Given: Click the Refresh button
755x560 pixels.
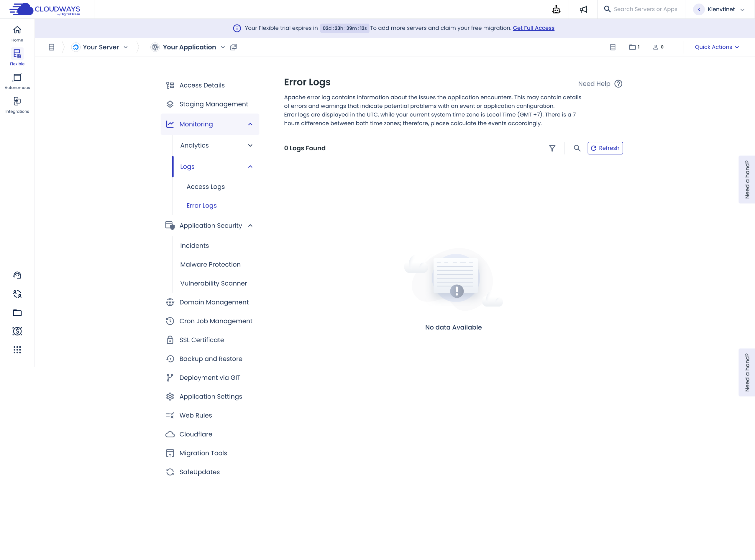Looking at the screenshot, I should (605, 148).
